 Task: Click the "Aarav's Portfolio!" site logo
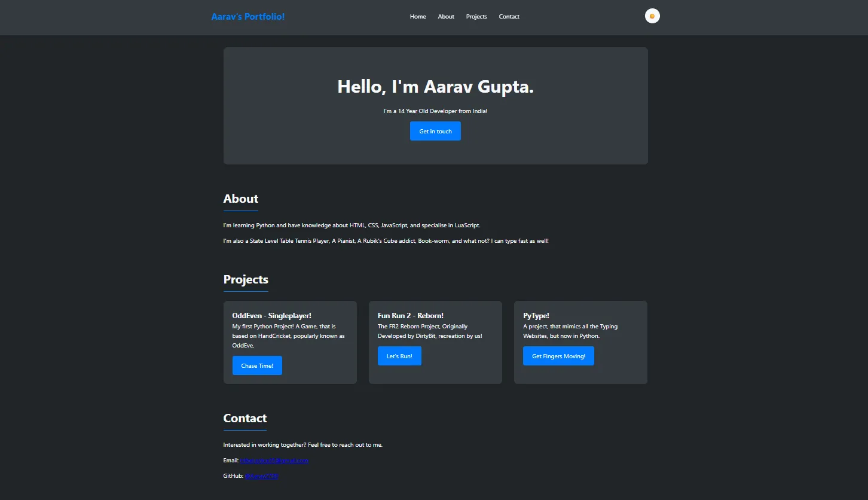tap(248, 17)
